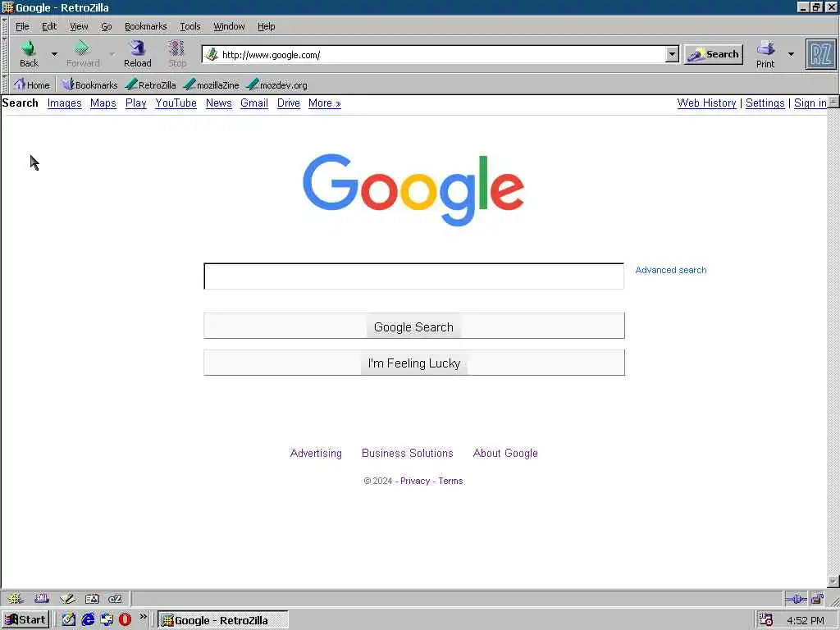
Task: Open the Help menu
Action: (x=267, y=26)
